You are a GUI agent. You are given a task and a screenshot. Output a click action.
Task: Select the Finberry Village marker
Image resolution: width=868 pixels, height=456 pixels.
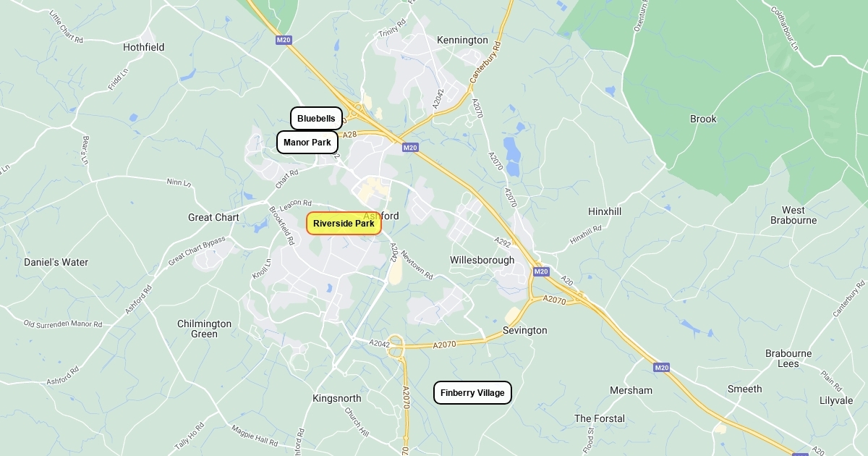click(x=472, y=393)
